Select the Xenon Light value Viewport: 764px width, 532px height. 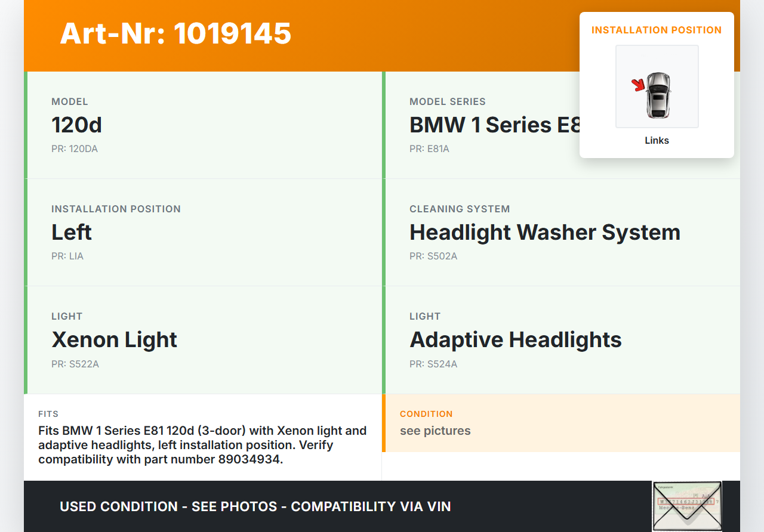[x=115, y=339]
